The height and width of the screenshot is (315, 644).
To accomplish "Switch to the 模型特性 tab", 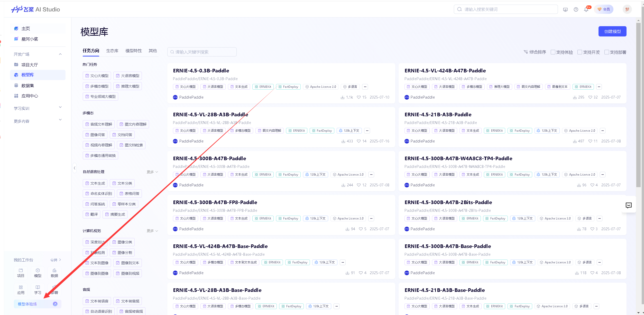I will point(134,51).
